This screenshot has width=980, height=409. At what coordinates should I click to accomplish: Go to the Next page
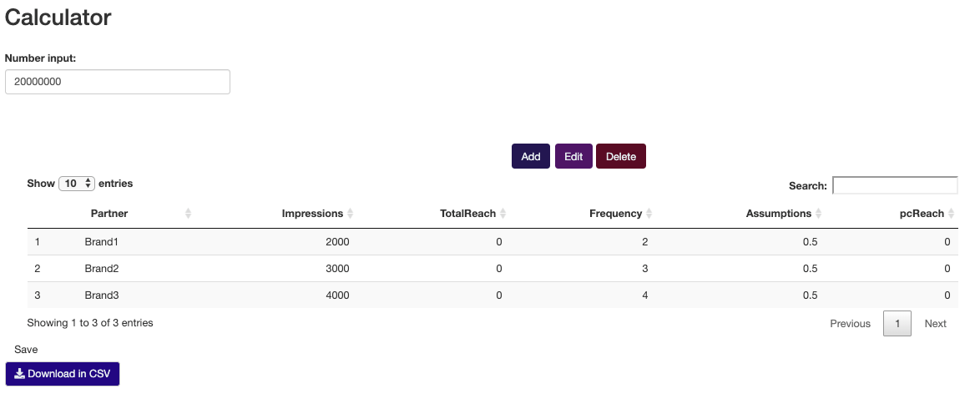pos(935,324)
